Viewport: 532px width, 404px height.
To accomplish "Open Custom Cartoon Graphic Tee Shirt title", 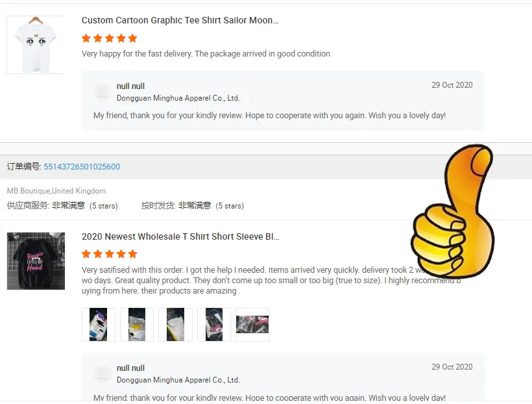I will 180,20.
